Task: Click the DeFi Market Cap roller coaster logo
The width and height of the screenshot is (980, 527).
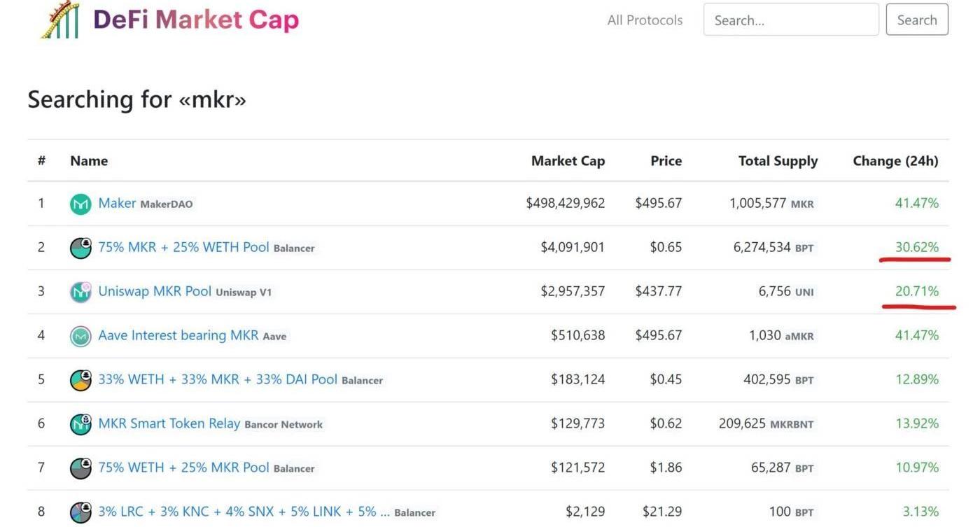Action: (60, 19)
